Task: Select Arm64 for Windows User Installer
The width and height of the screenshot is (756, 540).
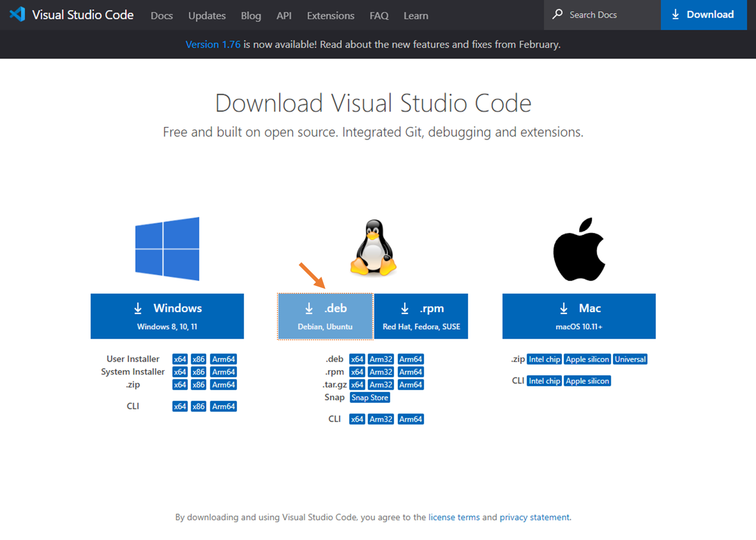Action: click(x=224, y=359)
